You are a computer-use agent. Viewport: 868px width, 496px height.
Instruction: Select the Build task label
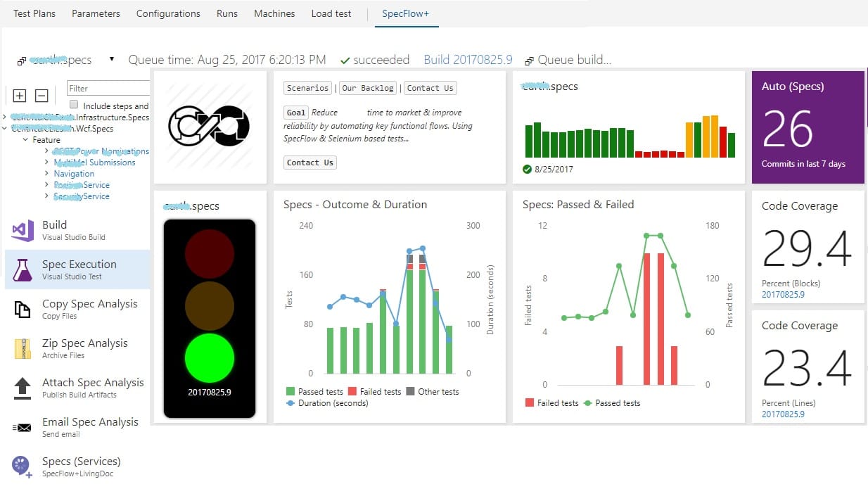click(54, 224)
